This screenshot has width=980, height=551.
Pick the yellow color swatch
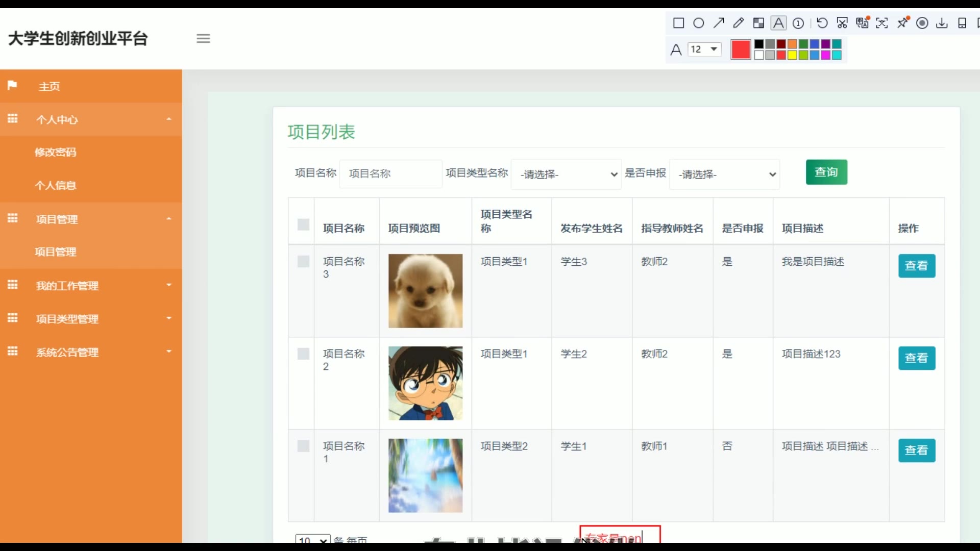coord(792,55)
